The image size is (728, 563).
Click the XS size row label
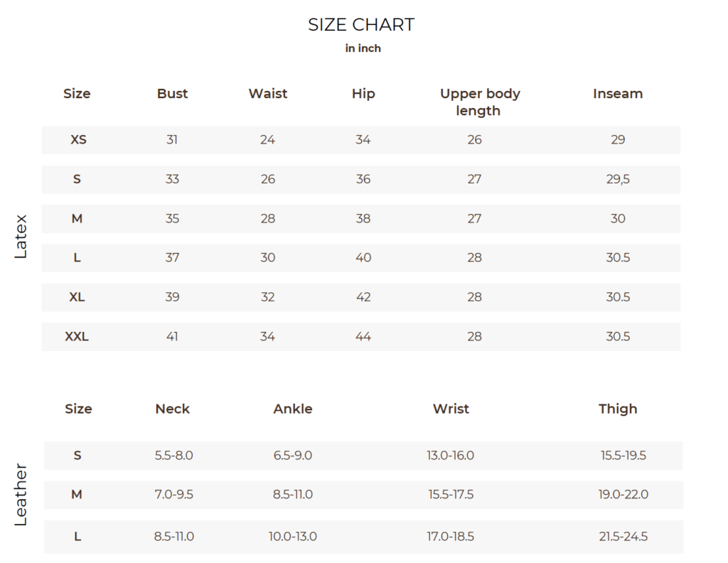(78, 140)
